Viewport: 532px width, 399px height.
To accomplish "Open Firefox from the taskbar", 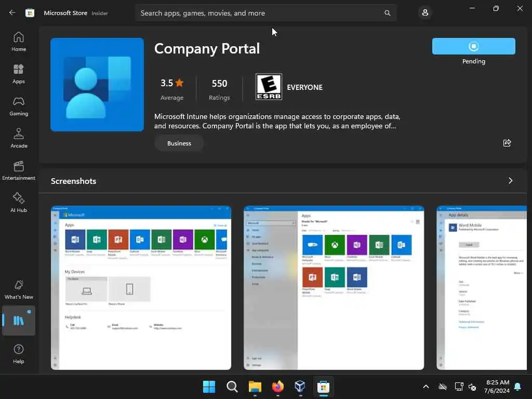I will 277,387.
